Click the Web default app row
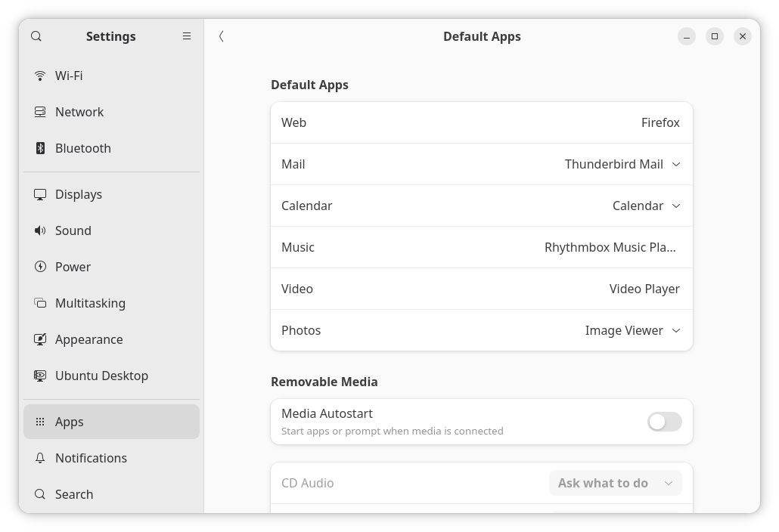This screenshot has width=779, height=532. 481,122
